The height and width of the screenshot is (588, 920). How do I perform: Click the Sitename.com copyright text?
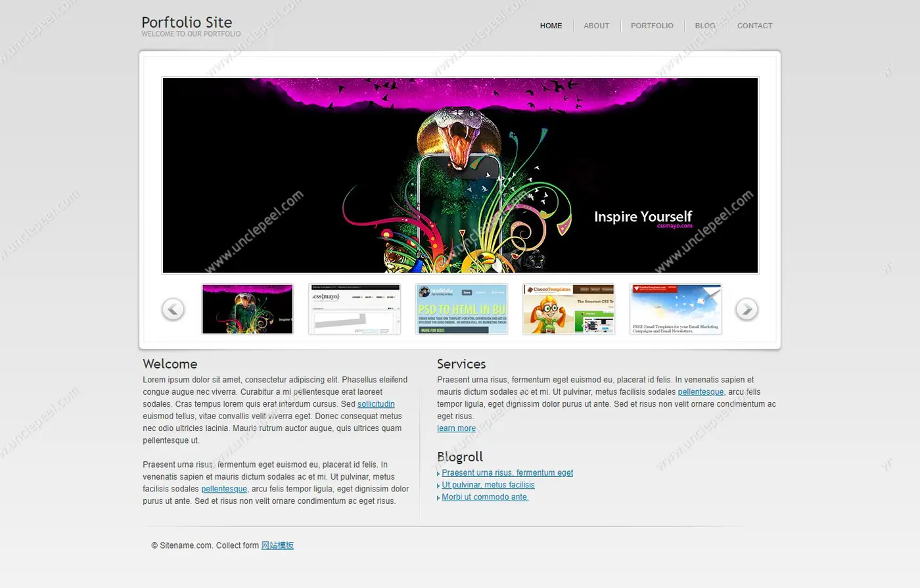click(205, 545)
